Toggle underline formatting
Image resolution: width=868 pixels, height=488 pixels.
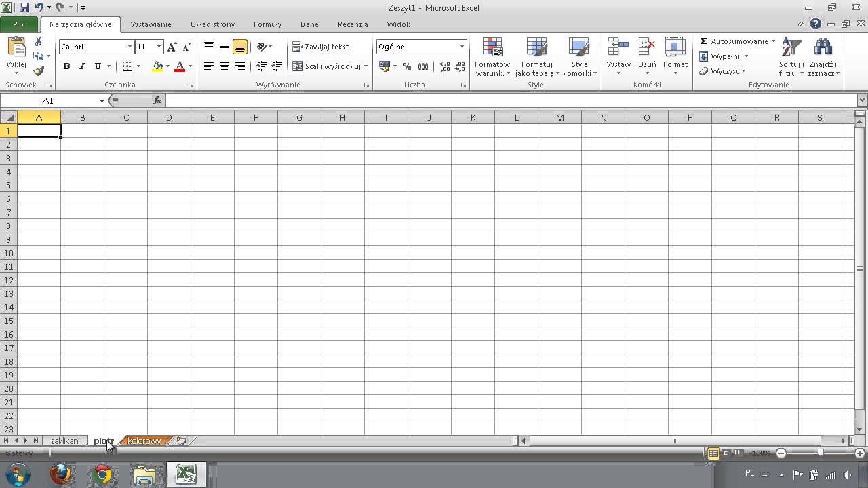(x=98, y=66)
